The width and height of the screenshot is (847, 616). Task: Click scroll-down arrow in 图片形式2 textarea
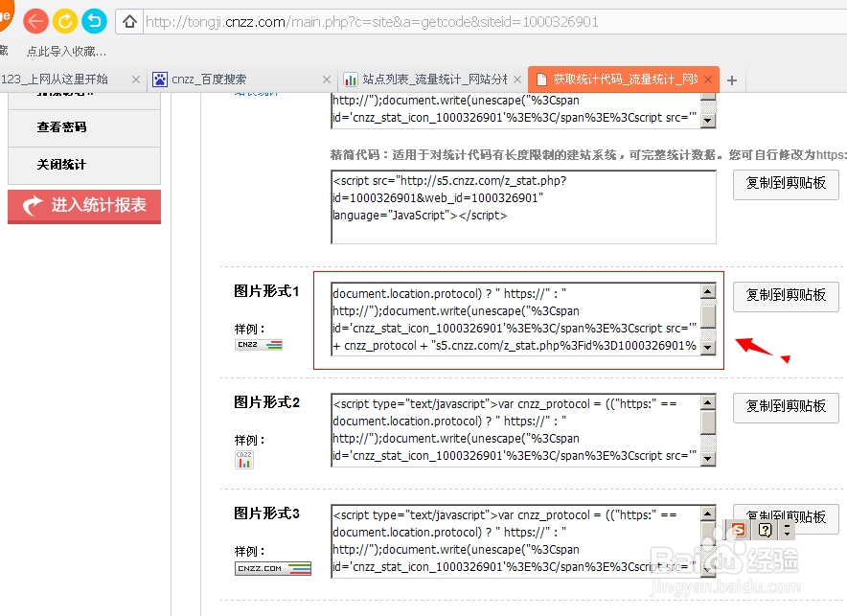[708, 459]
